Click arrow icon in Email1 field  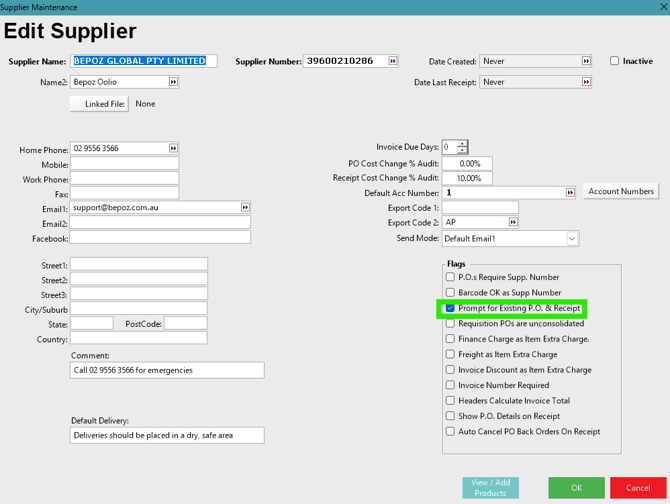tap(245, 207)
